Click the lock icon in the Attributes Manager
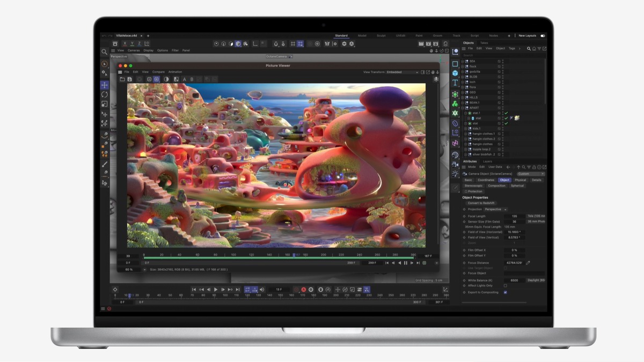This screenshot has width=644, height=362. (x=534, y=167)
